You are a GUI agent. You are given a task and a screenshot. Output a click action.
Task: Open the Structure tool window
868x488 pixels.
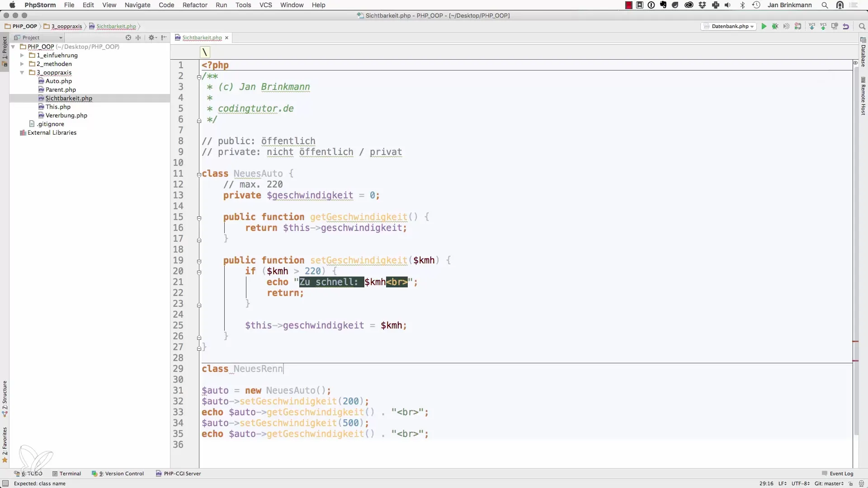click(5, 399)
